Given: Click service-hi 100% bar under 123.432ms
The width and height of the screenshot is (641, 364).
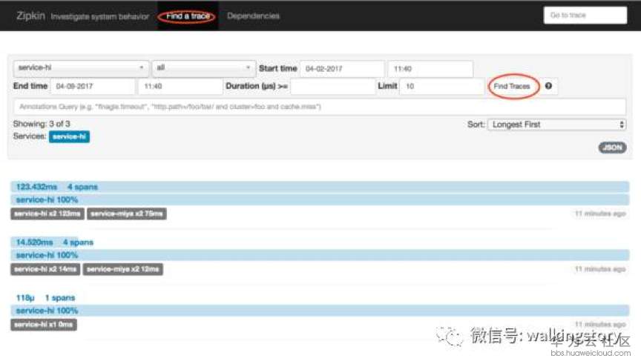Looking at the screenshot, I should (x=320, y=199).
